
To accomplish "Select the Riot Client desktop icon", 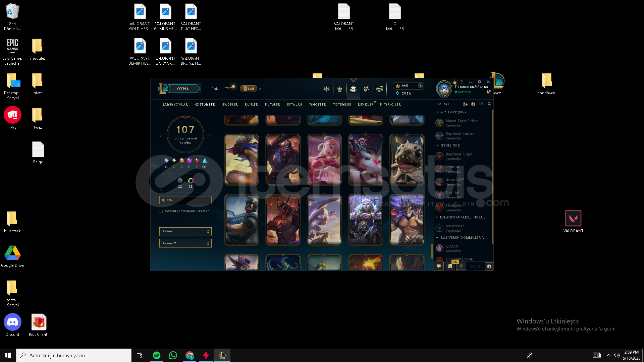I will pyautogui.click(x=38, y=325).
